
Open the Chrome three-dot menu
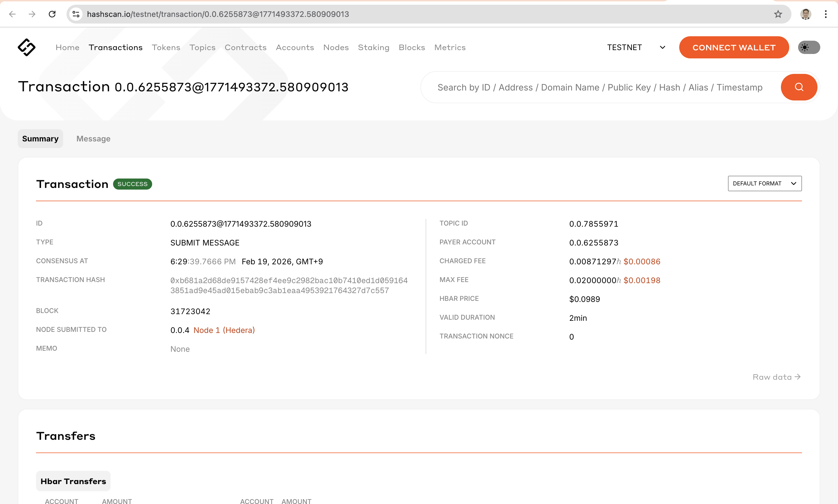(x=826, y=14)
